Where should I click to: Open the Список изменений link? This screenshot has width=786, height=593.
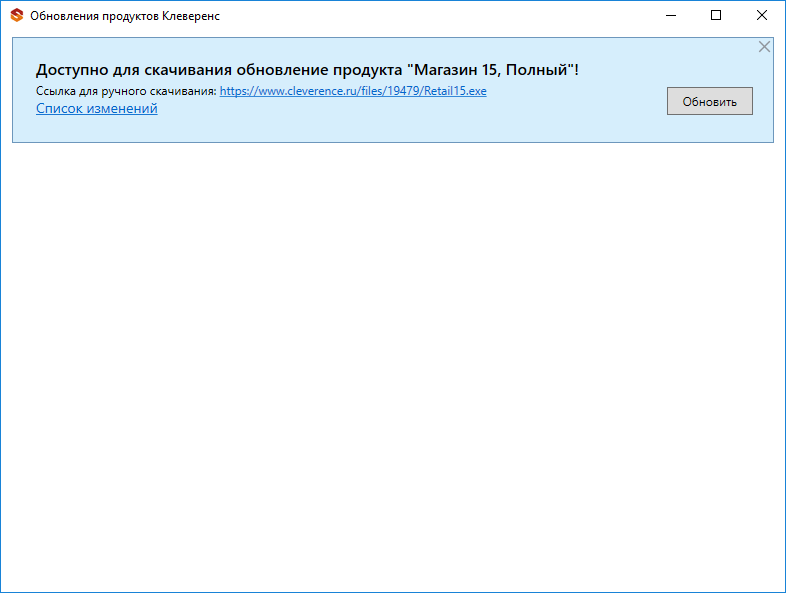pos(97,108)
